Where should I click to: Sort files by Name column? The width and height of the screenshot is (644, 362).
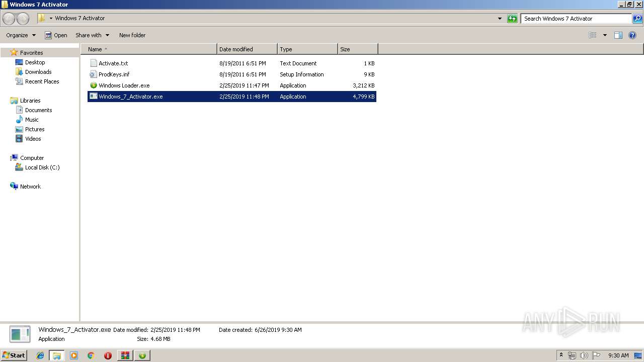tap(149, 49)
